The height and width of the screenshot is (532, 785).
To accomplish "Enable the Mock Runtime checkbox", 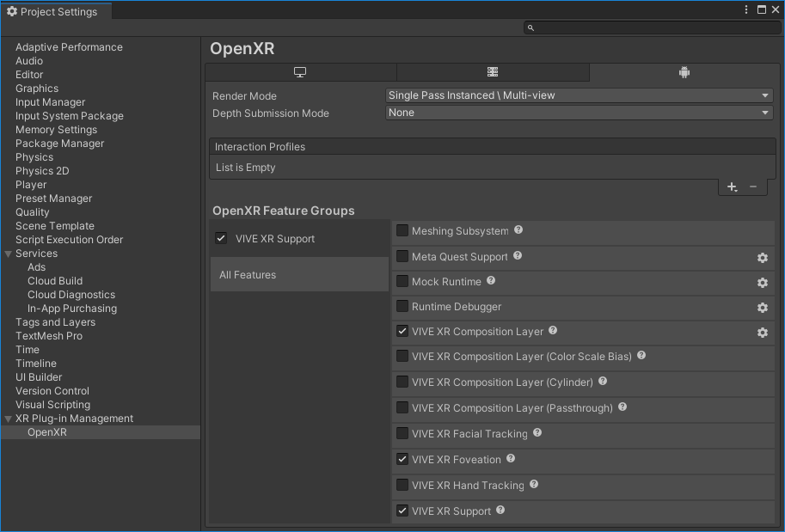I will [x=402, y=281].
